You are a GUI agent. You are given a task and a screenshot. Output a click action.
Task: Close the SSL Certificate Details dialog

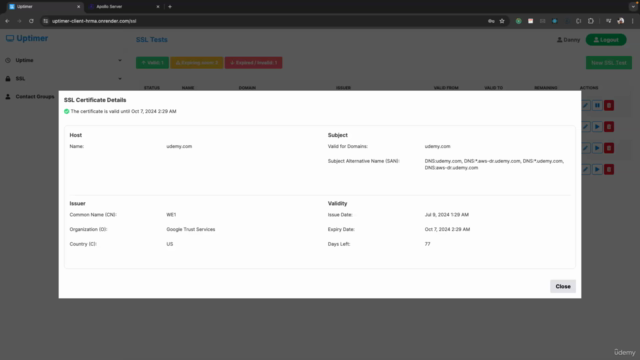pos(563,286)
